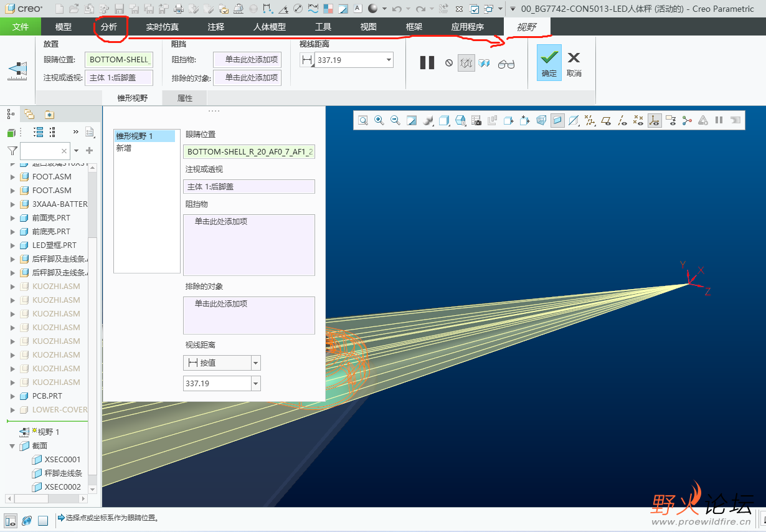Click the Zoom In magnifier icon
Viewport: 766px width, 532px height.
(379, 120)
